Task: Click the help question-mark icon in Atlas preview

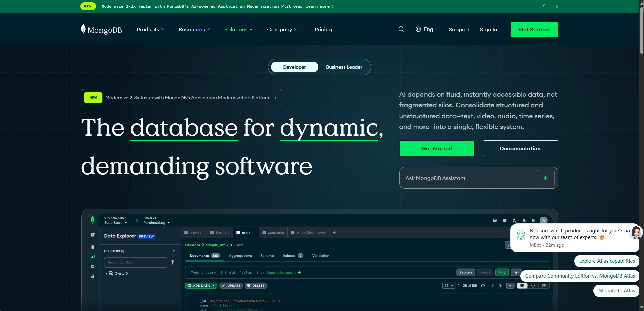Action: [495, 220]
